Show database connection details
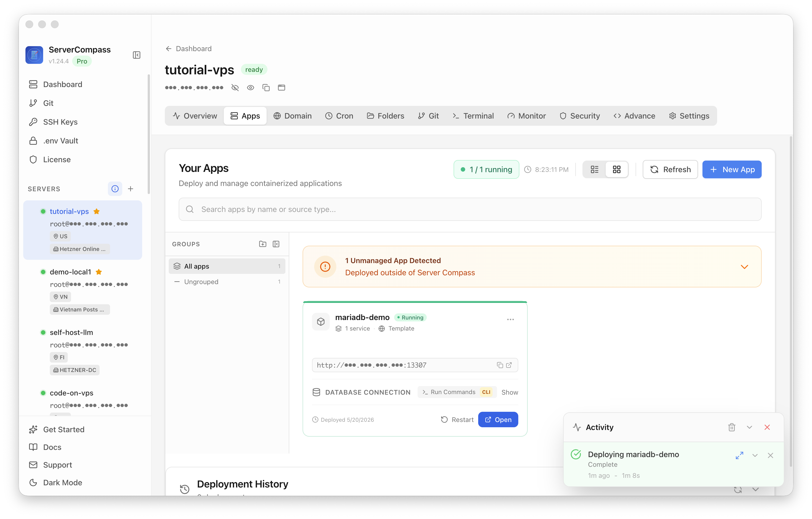 (x=509, y=392)
